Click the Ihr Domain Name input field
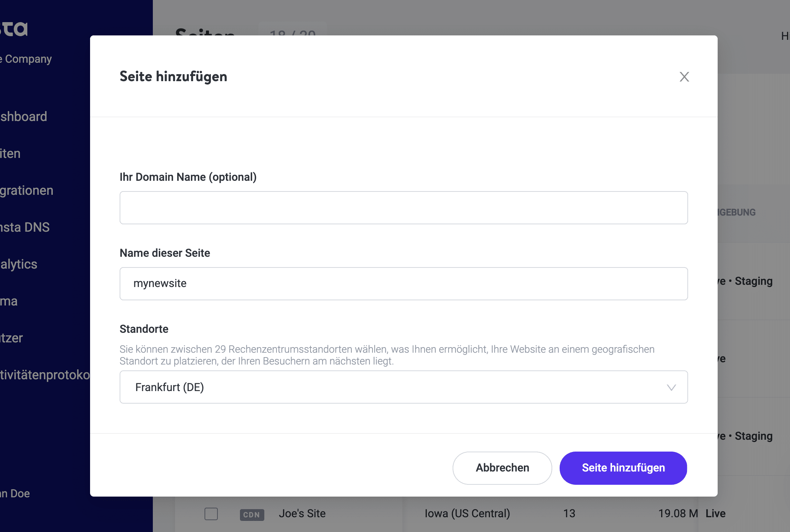790x532 pixels. (403, 208)
